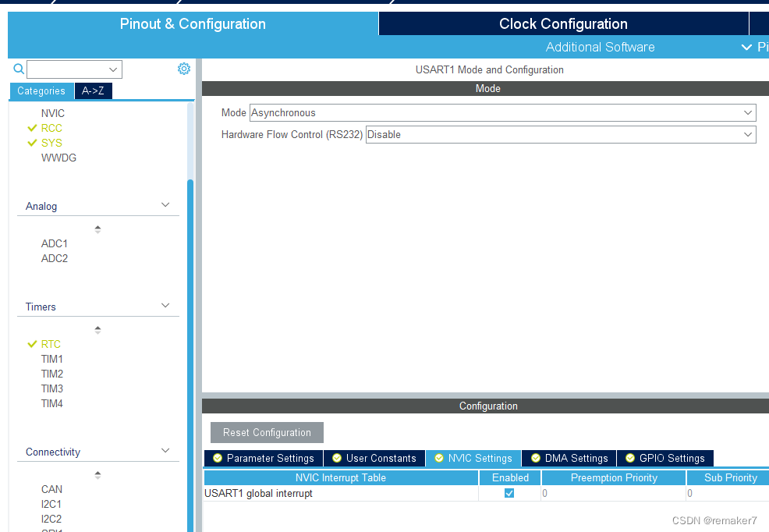769x532 pixels.
Task: Select I2C1 peripheral
Action: pyautogui.click(x=51, y=504)
